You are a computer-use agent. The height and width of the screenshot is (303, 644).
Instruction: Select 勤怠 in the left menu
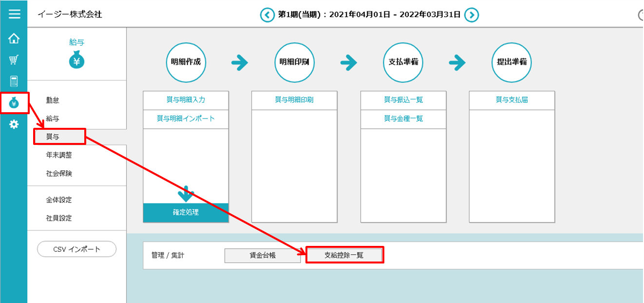click(53, 100)
